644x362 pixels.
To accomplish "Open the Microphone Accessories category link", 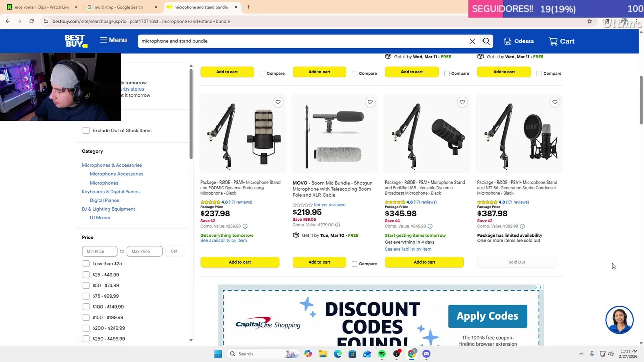I will point(116,174).
